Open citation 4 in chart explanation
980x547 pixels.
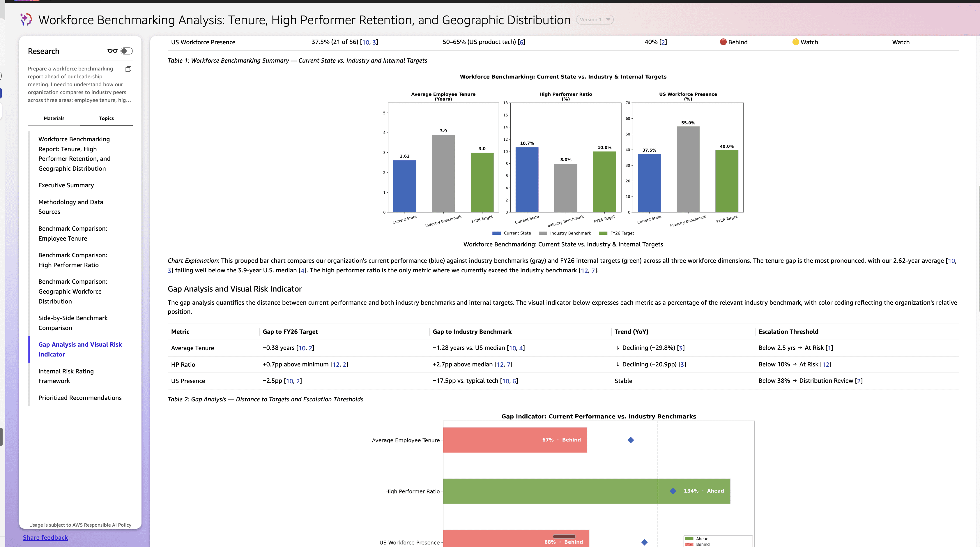pos(303,271)
